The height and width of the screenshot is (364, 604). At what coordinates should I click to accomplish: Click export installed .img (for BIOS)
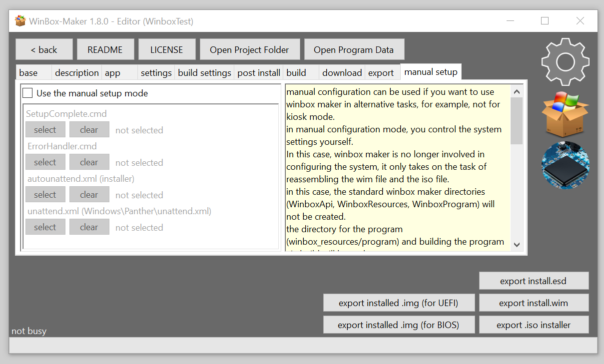(x=399, y=325)
